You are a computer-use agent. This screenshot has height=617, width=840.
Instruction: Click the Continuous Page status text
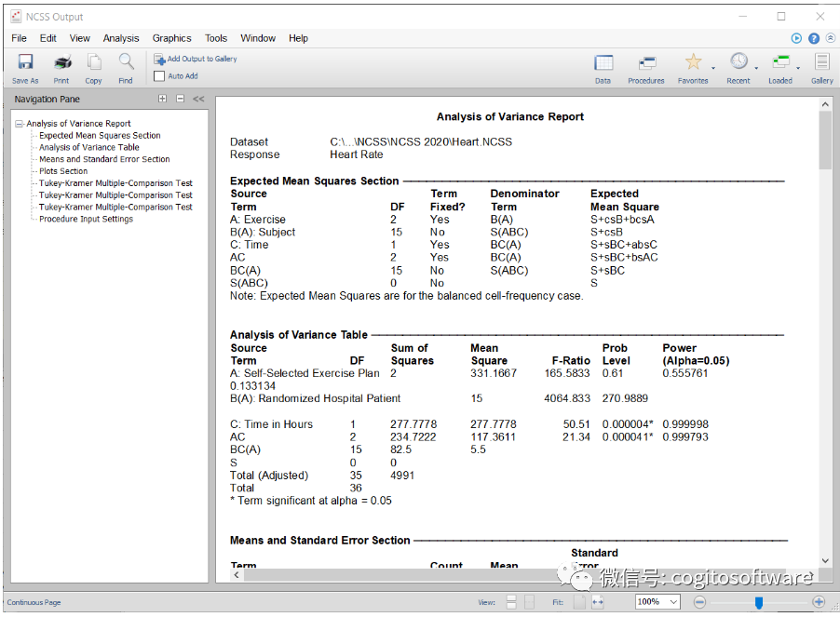pyautogui.click(x=34, y=602)
